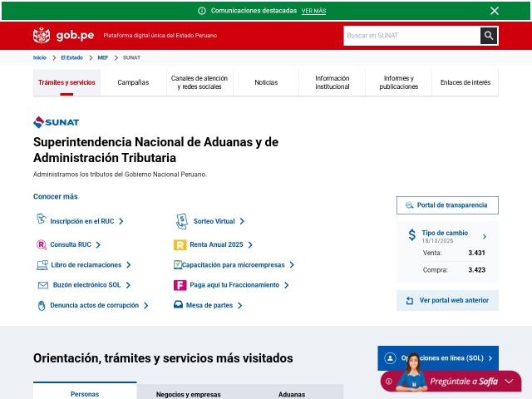
Task: Open the Campañas tab
Action: pos(133,82)
